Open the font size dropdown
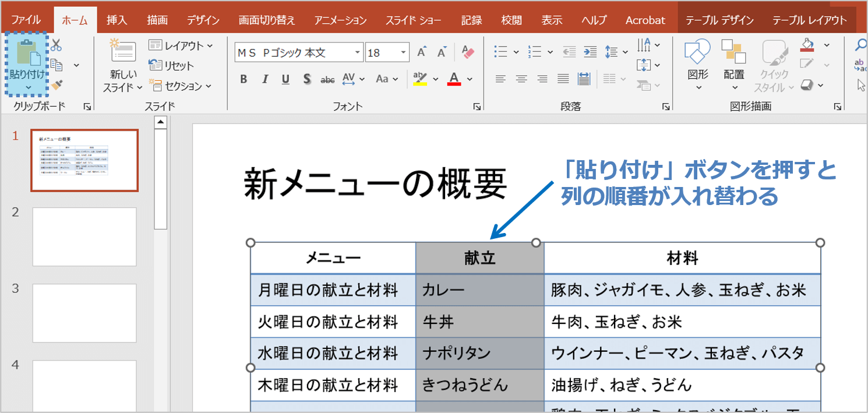The width and height of the screenshot is (868, 413). click(404, 53)
